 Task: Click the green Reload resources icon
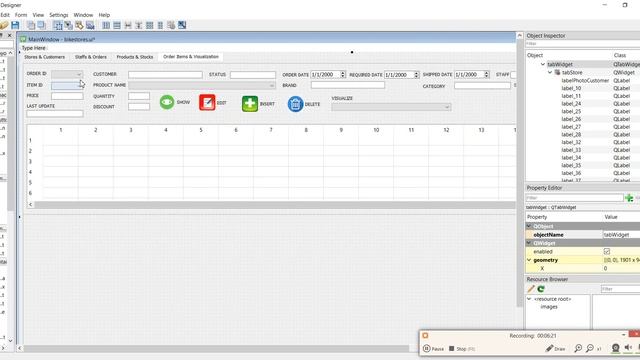click(x=541, y=289)
